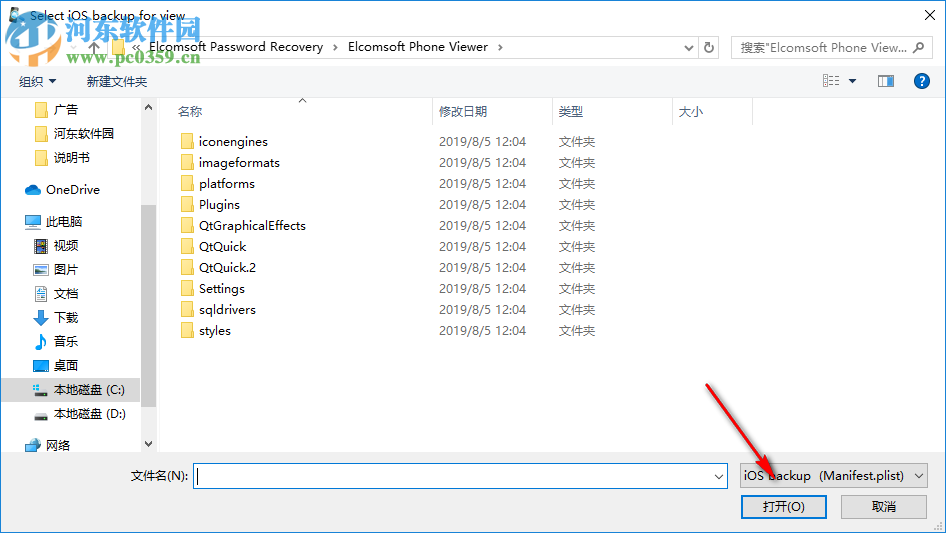Open the 文档 folder in sidebar
Screen dimensions: 946x533
56,294
